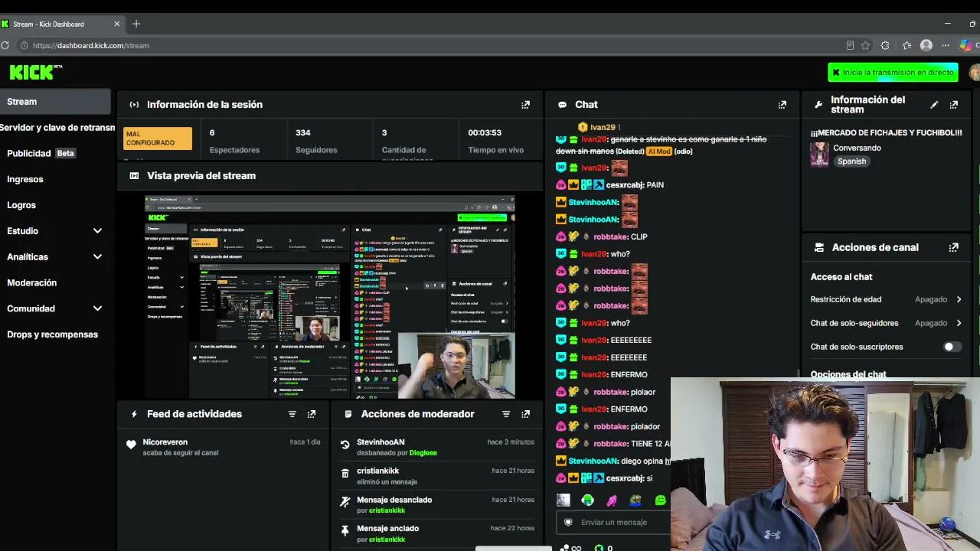This screenshot has width=980, height=551.
Task: Expand the Comunidad sidebar section
Action: tap(97, 308)
